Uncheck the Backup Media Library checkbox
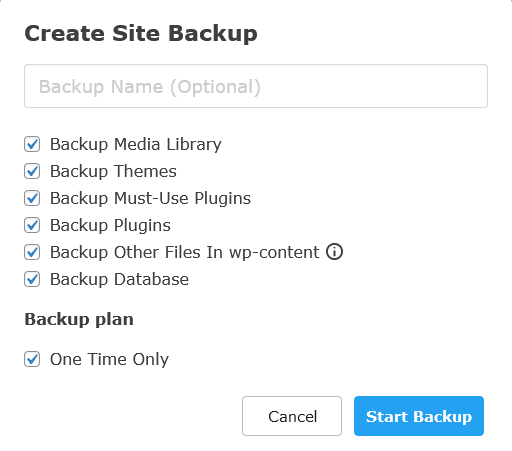The width and height of the screenshot is (512, 451). click(32, 144)
